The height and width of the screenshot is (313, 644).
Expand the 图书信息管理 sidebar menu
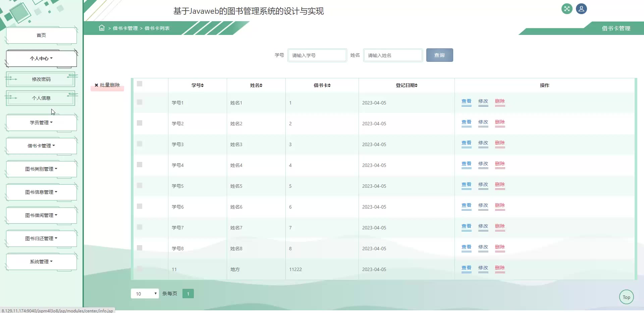point(41,192)
